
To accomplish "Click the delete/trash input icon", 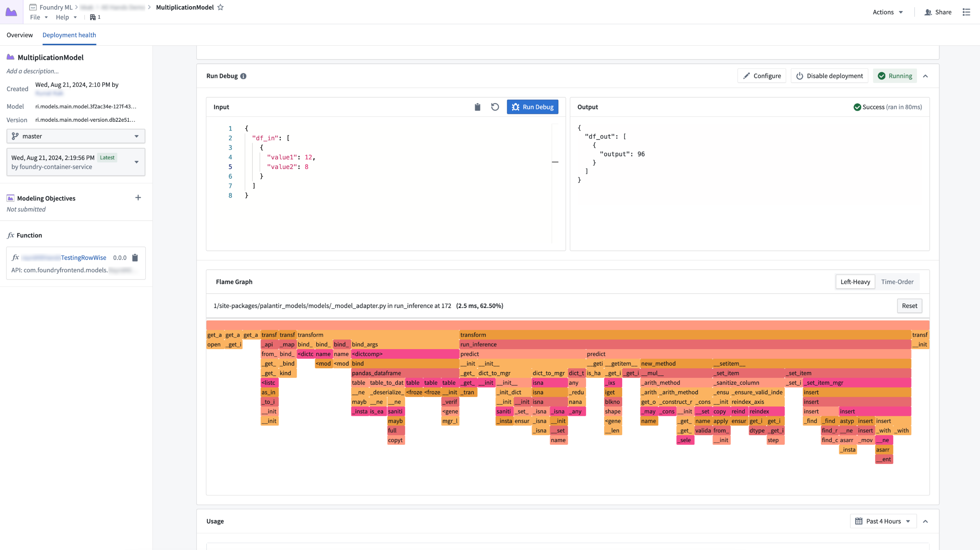I will (477, 107).
